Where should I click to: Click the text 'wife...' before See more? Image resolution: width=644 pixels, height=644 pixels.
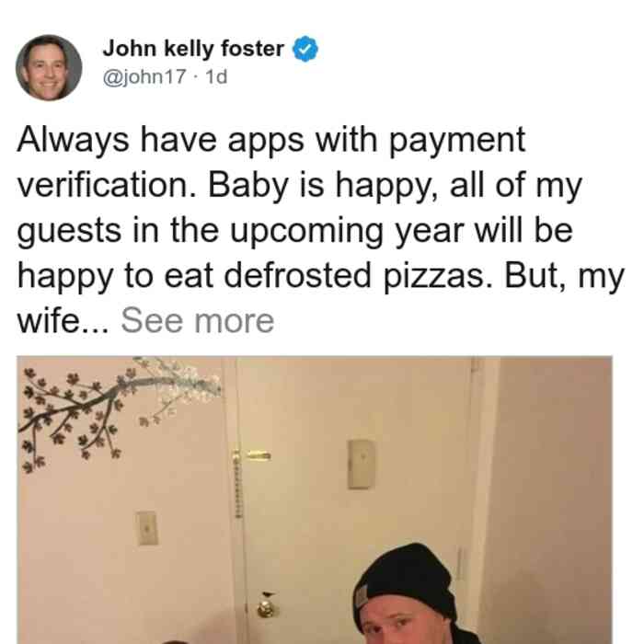[x=63, y=321]
